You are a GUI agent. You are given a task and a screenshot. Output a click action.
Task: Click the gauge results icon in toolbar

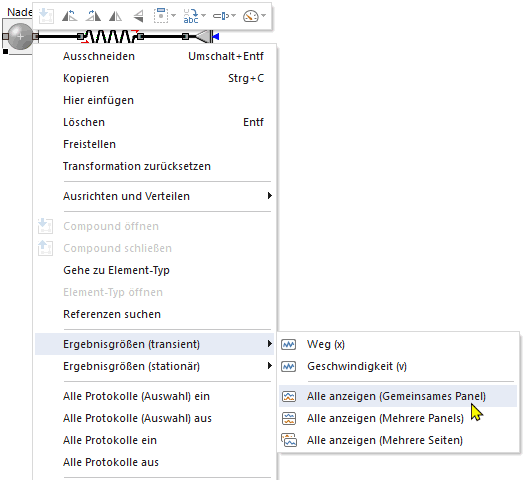[251, 16]
